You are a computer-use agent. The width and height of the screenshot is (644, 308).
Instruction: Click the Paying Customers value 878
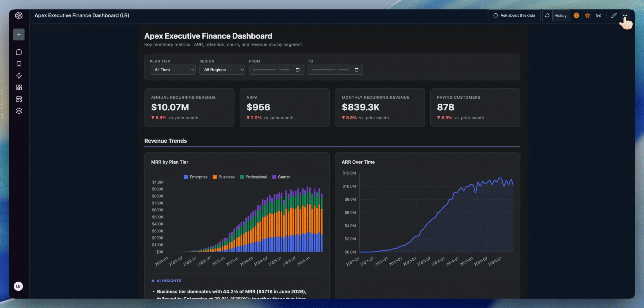pos(446,107)
